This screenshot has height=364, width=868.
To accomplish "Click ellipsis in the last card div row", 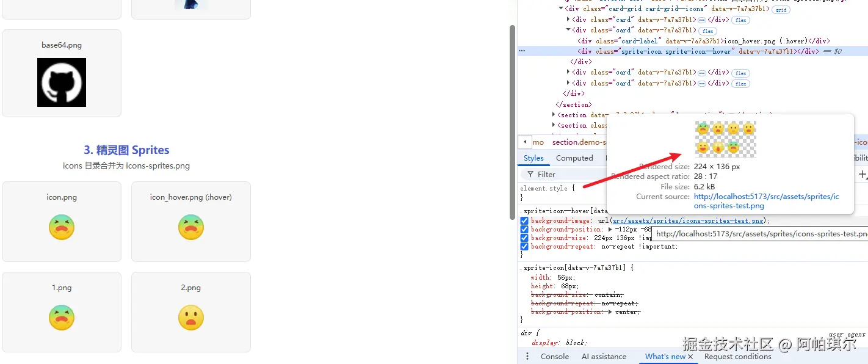I will [x=702, y=83].
